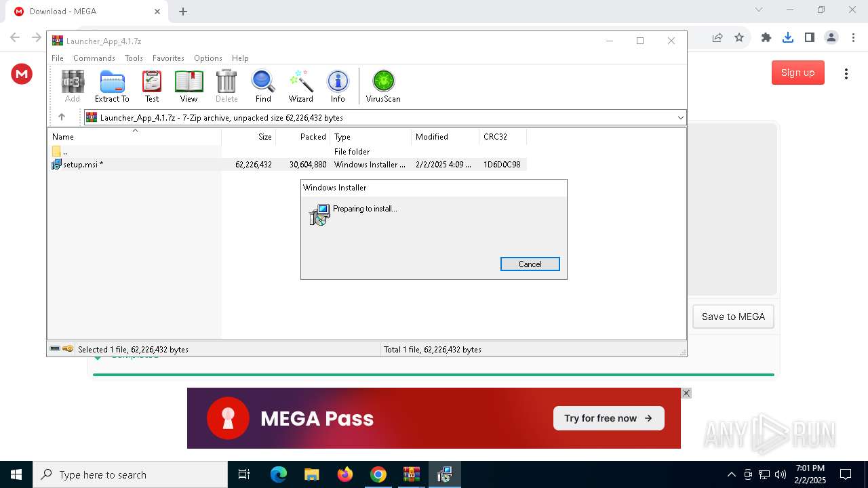868x488 pixels.
Task: Click the key icon in status bar
Action: pyautogui.click(x=68, y=349)
